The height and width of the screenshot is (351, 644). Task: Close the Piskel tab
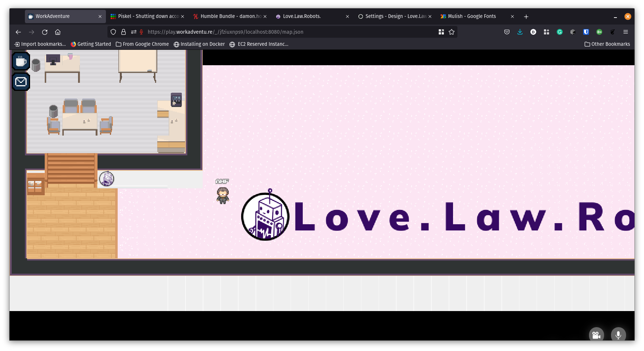pyautogui.click(x=183, y=16)
